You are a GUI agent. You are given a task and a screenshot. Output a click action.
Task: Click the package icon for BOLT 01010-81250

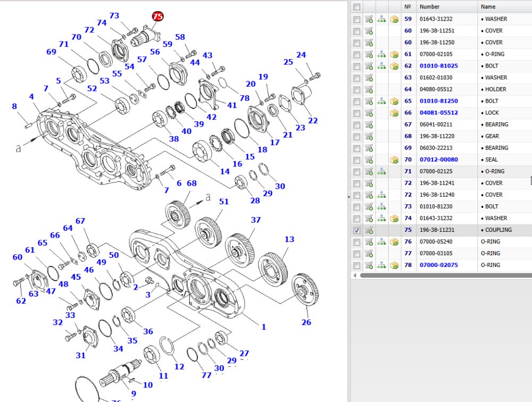[x=394, y=101]
